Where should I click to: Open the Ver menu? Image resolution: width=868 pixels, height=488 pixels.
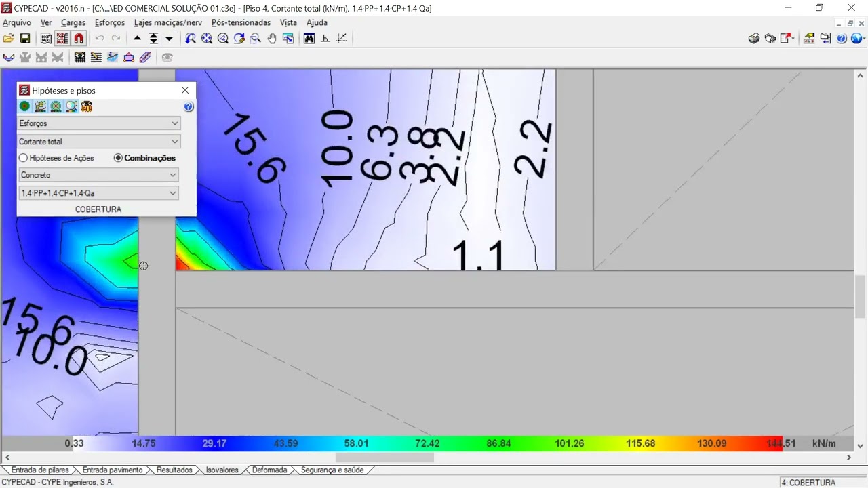46,22
